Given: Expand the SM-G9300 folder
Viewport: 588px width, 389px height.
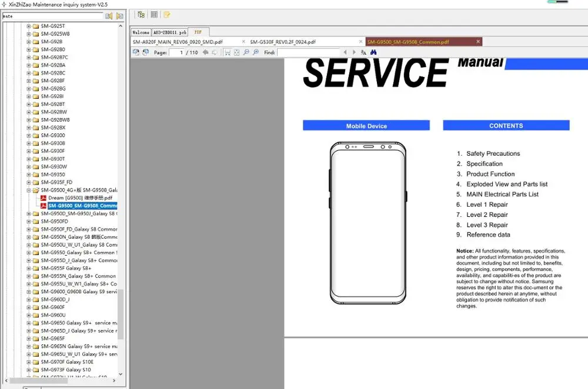Looking at the screenshot, I should click(28, 135).
